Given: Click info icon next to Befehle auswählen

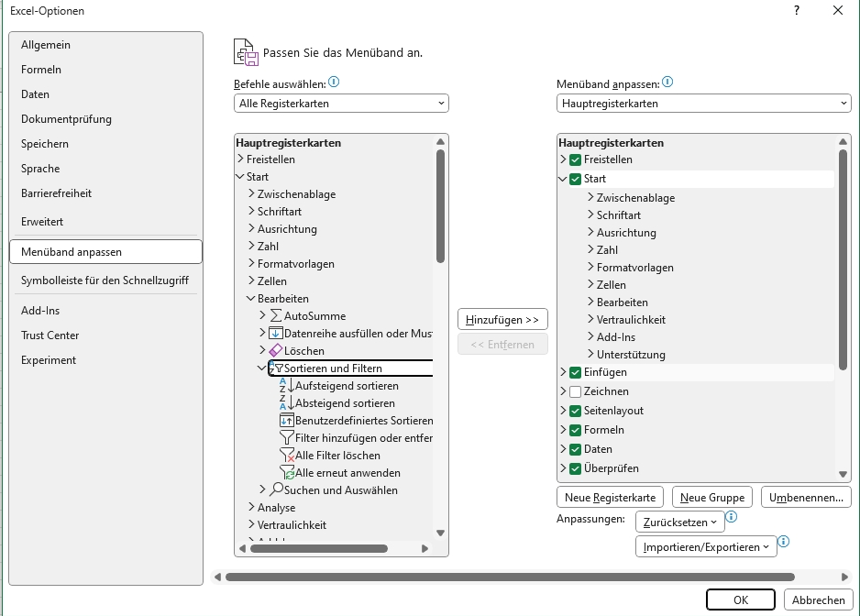Looking at the screenshot, I should [x=334, y=82].
